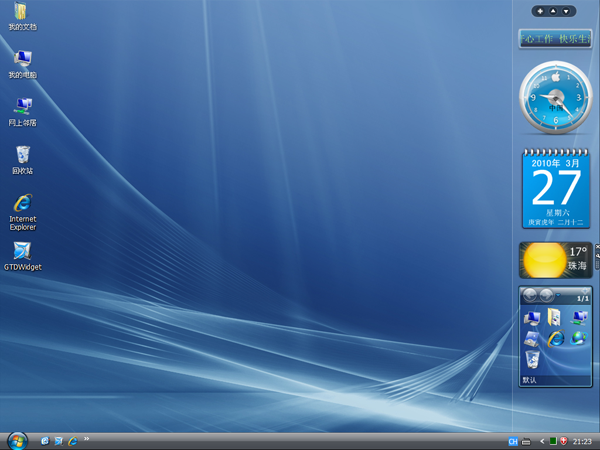
Task: Click the calendar widget showing 27
Action: click(x=555, y=188)
